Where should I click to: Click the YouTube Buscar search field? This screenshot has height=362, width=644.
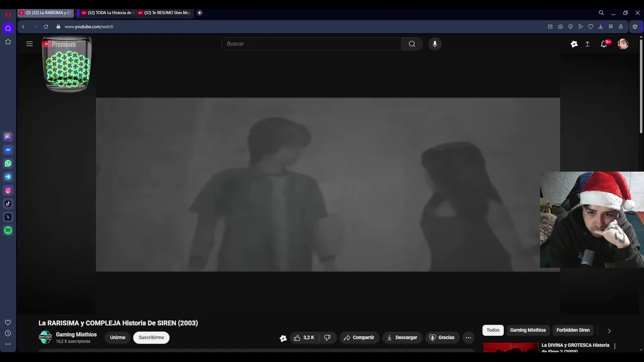pos(311,44)
